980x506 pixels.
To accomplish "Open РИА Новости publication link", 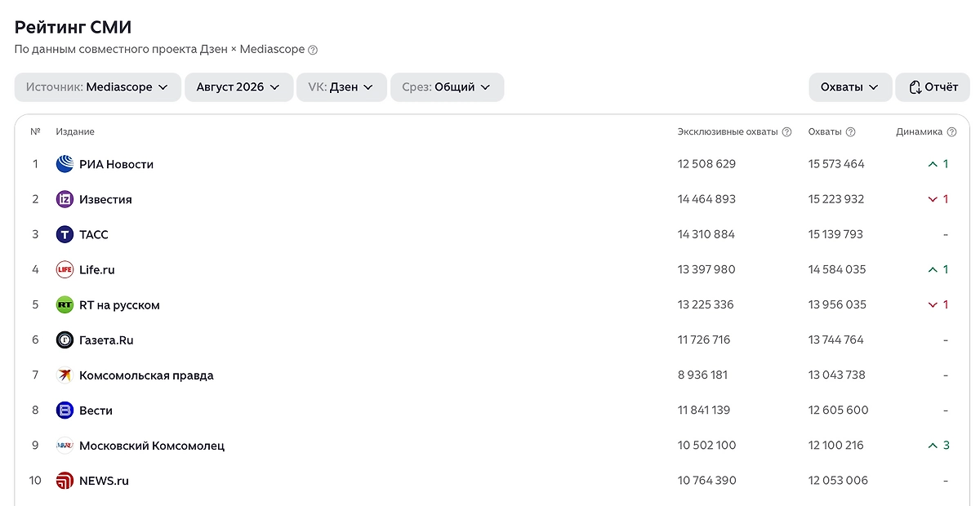I will (x=116, y=164).
